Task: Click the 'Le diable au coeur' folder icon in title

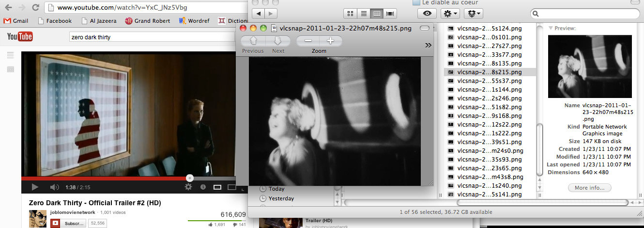Action: (x=416, y=2)
